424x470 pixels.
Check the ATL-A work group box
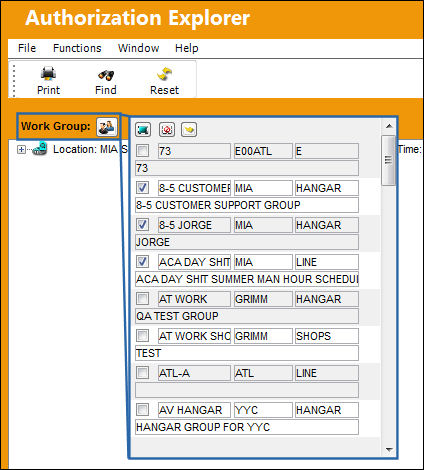click(143, 373)
